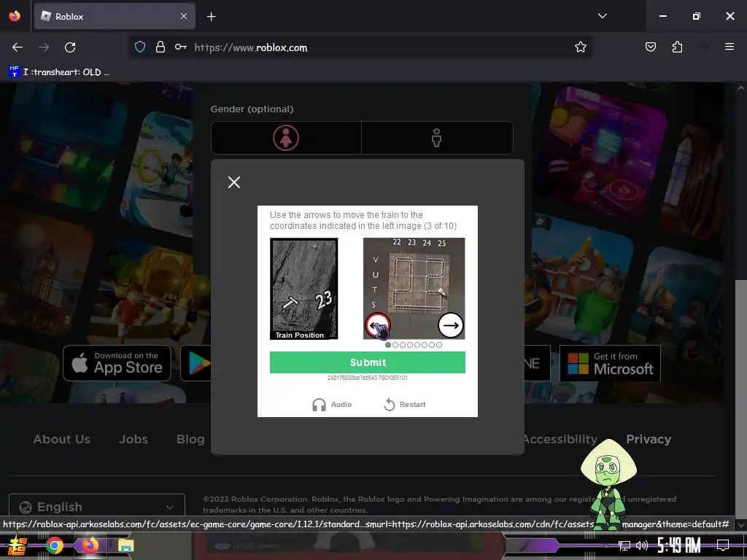Select the female gender option
Screen dimensions: 747x560
point(286,138)
